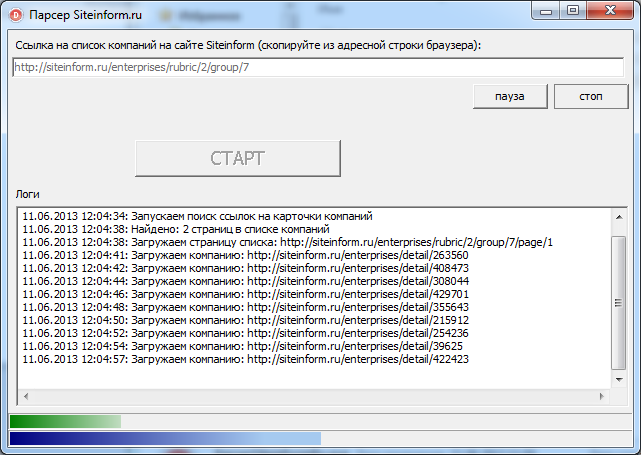Select log entry for detail/308044

tap(245, 281)
